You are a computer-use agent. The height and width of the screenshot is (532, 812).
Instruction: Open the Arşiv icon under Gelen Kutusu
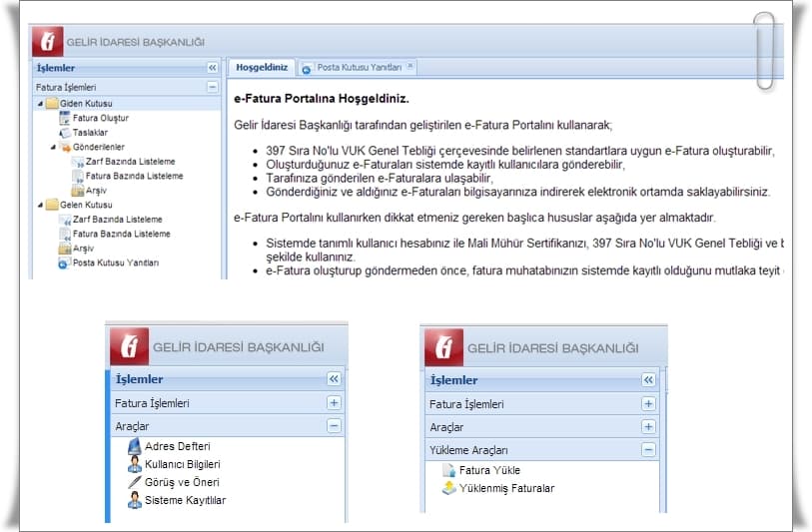pyautogui.click(x=65, y=249)
